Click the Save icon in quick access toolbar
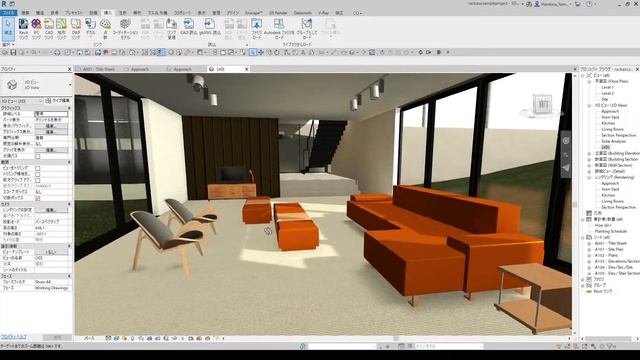The image size is (640, 360). [x=13, y=53]
